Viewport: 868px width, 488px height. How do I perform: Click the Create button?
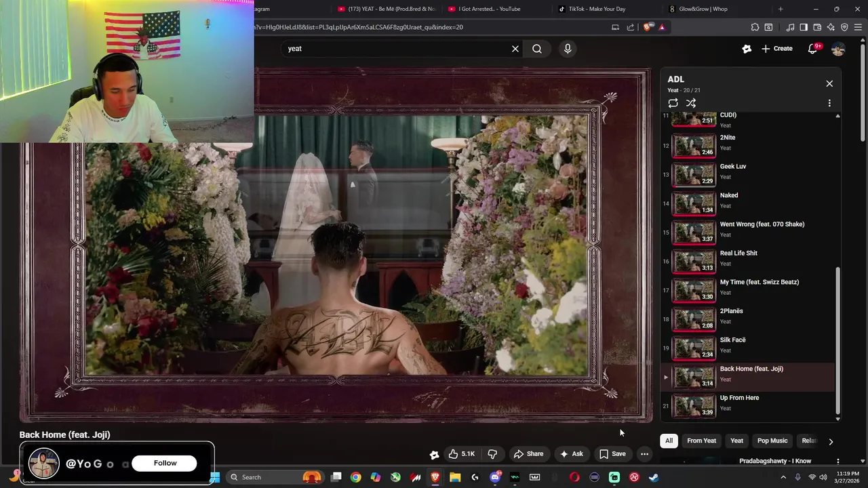[776, 49]
